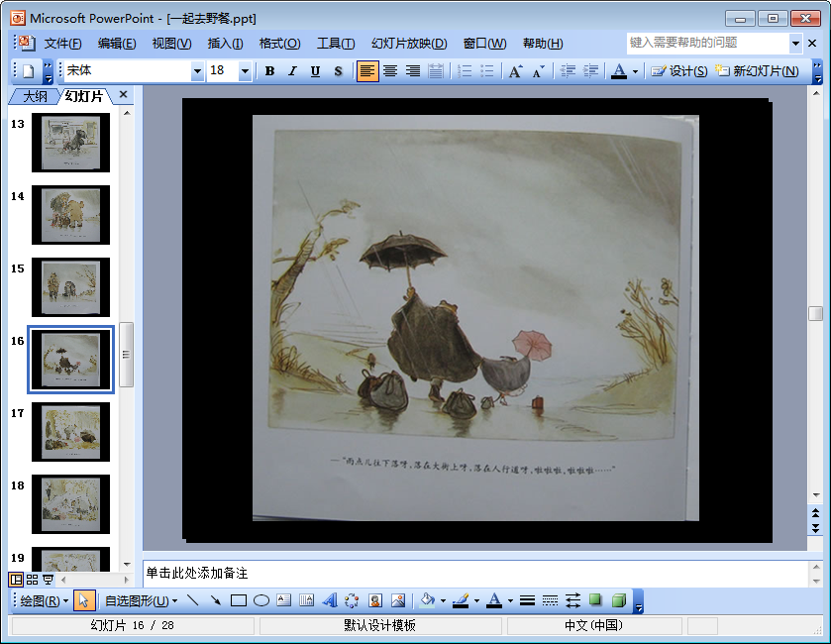The image size is (831, 644).
Task: Select the Line drawing tool
Action: click(x=193, y=600)
